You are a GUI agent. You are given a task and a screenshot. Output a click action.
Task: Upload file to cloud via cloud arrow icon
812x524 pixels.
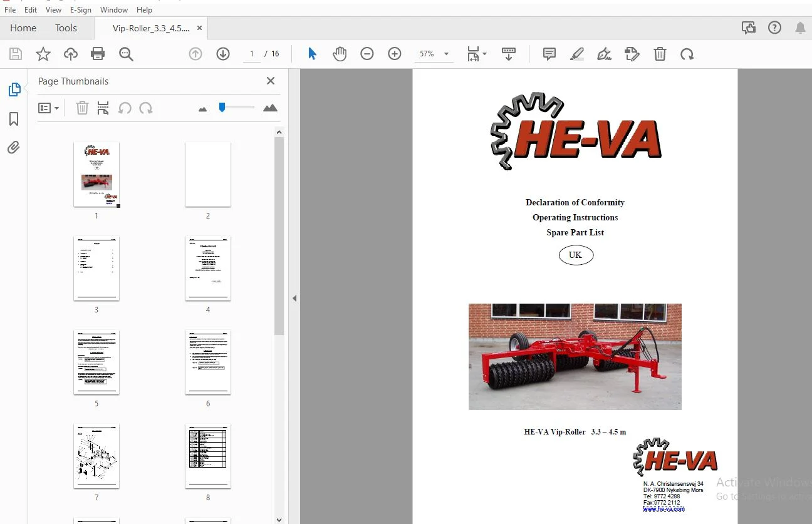71,54
